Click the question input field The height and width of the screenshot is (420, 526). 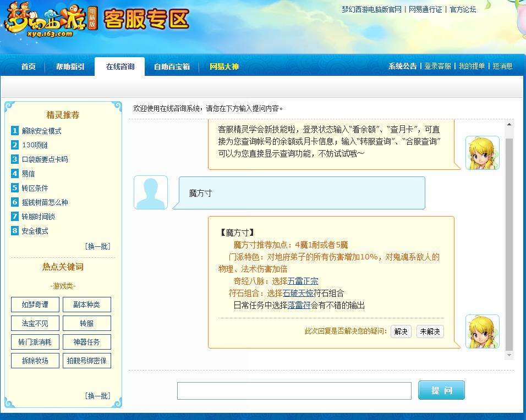click(x=293, y=390)
